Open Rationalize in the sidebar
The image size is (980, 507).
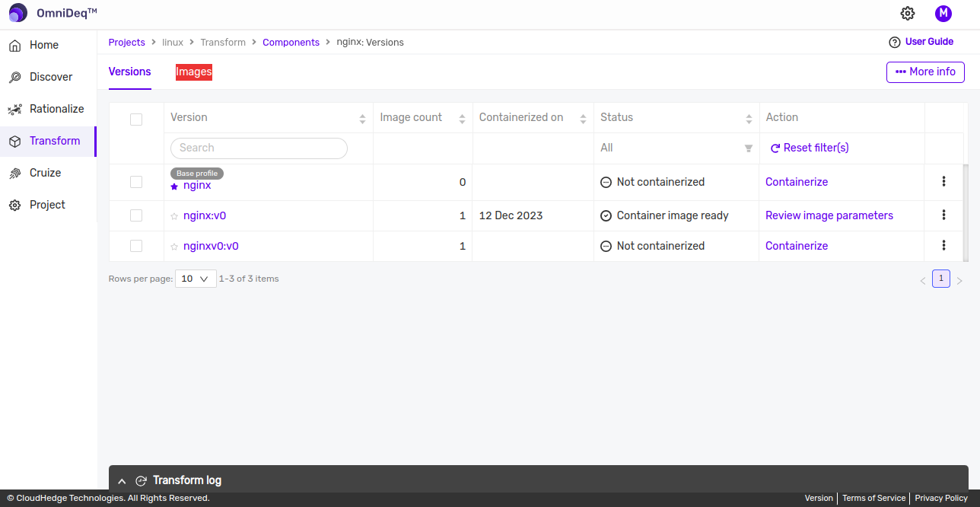pyautogui.click(x=57, y=109)
